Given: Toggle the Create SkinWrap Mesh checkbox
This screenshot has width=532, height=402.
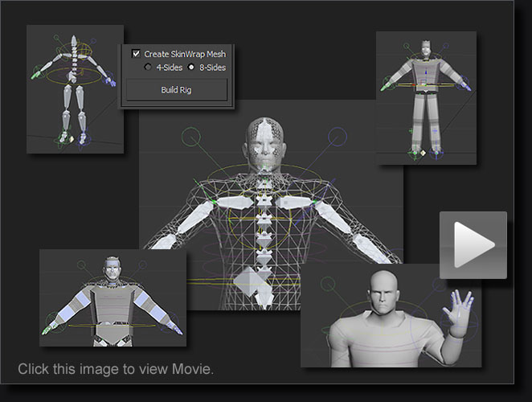Looking at the screenshot, I should point(136,54).
